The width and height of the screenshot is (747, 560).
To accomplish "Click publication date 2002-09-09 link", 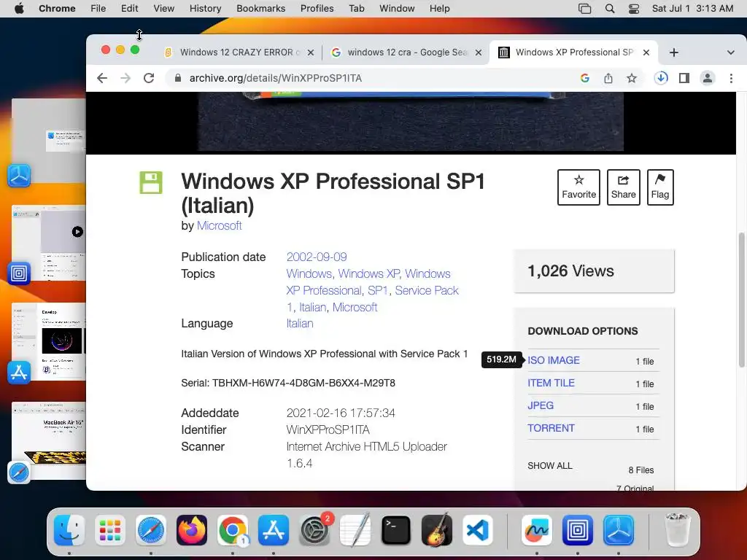I will pos(317,257).
